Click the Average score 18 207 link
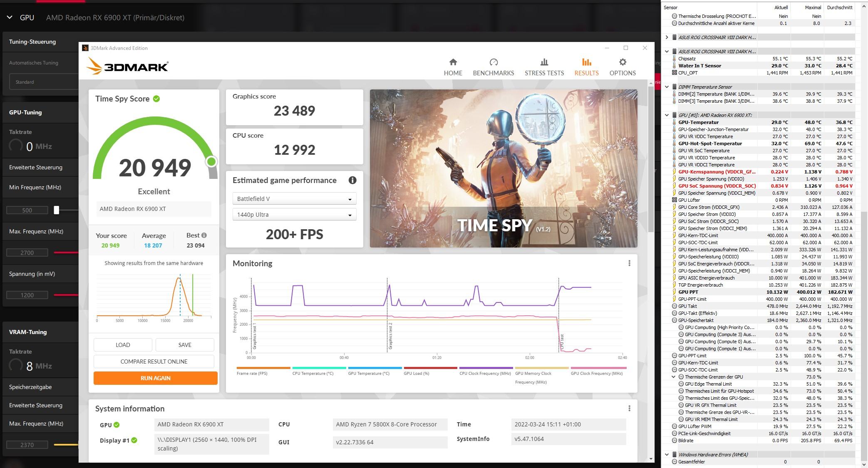 [153, 245]
